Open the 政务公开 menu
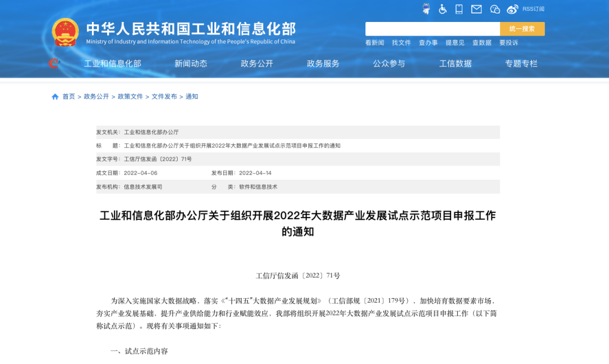609x364 pixels. (x=257, y=64)
